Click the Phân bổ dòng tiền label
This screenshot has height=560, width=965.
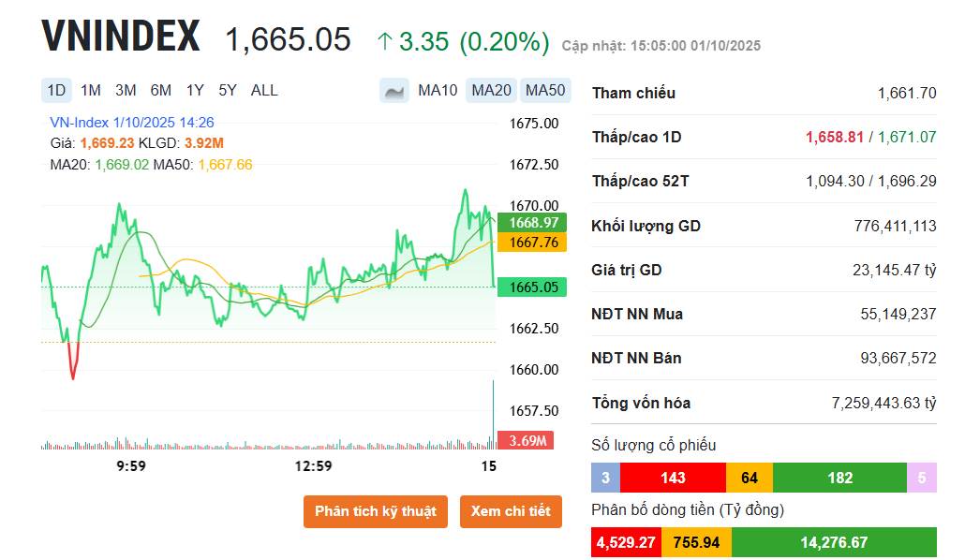[688, 510]
